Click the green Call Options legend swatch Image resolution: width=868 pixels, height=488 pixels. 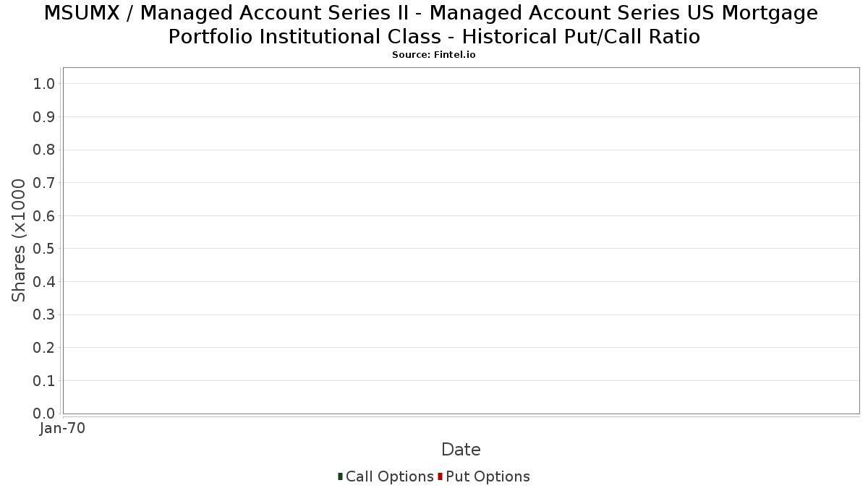(340, 476)
